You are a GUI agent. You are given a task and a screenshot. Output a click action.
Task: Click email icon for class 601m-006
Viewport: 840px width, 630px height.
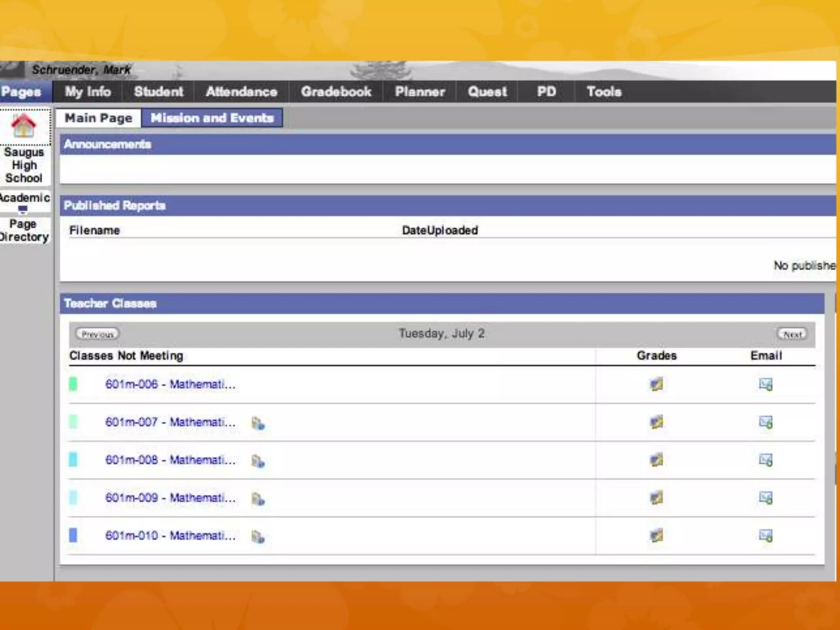765,384
